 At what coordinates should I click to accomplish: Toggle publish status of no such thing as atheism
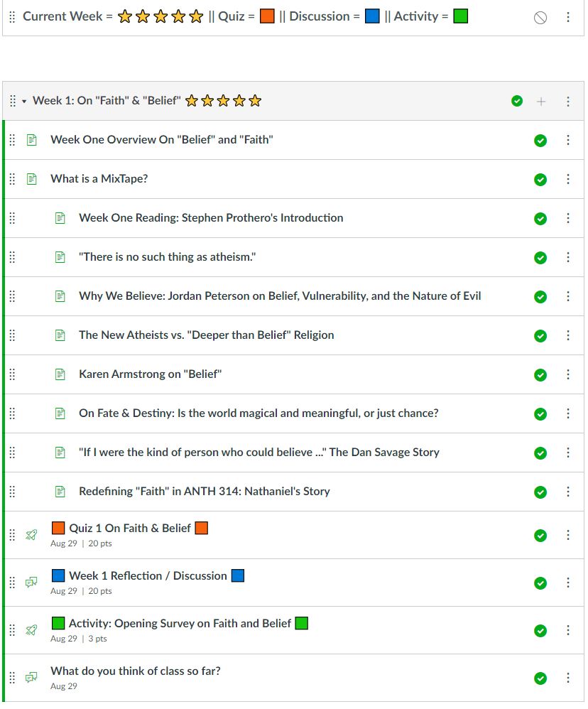click(540, 258)
